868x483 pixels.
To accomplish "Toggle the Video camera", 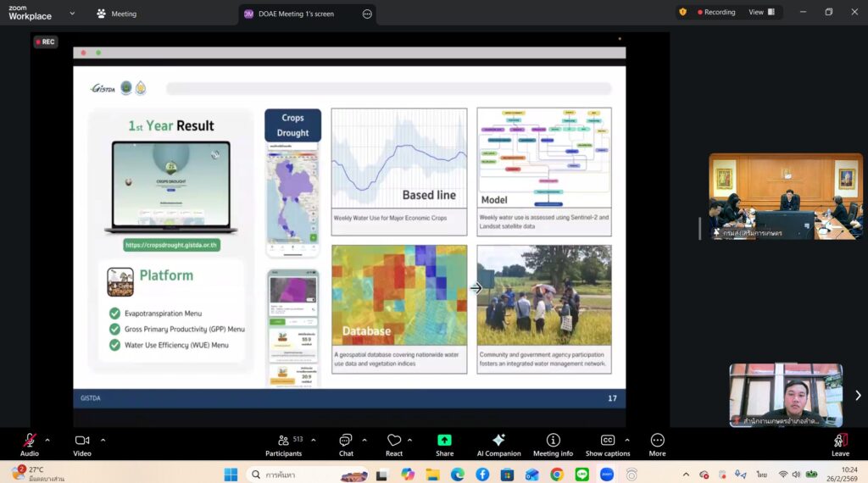I will [82, 441].
